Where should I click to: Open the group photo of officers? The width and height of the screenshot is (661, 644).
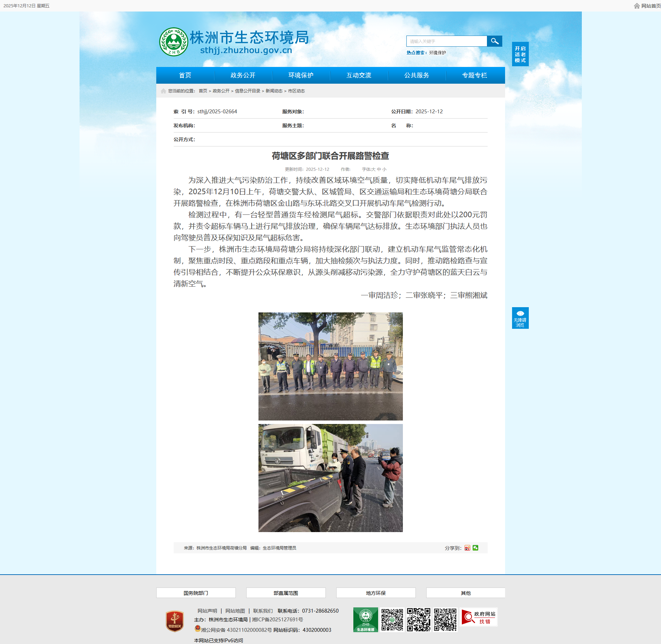click(x=330, y=366)
